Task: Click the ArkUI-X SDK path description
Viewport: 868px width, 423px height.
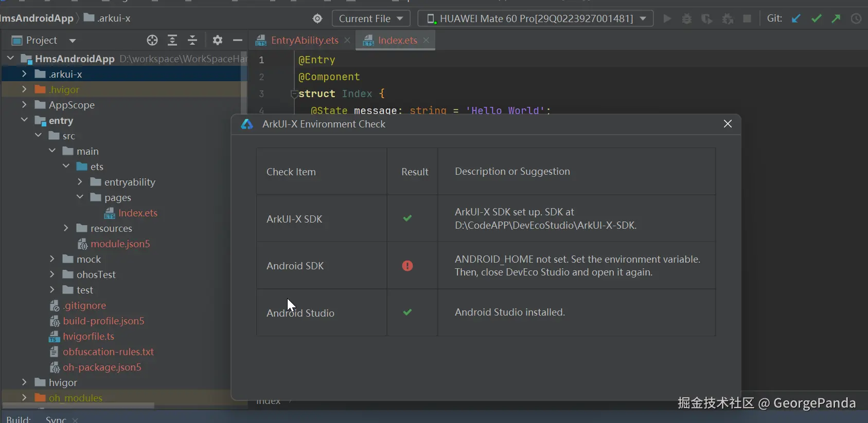Action: pos(545,218)
